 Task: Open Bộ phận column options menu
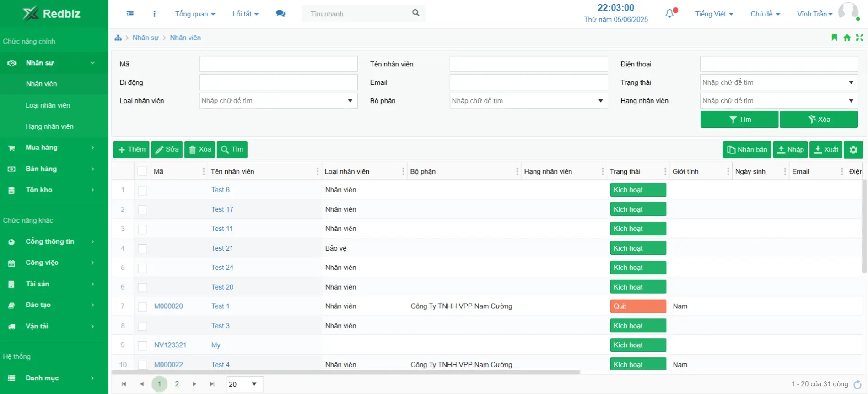(x=517, y=171)
